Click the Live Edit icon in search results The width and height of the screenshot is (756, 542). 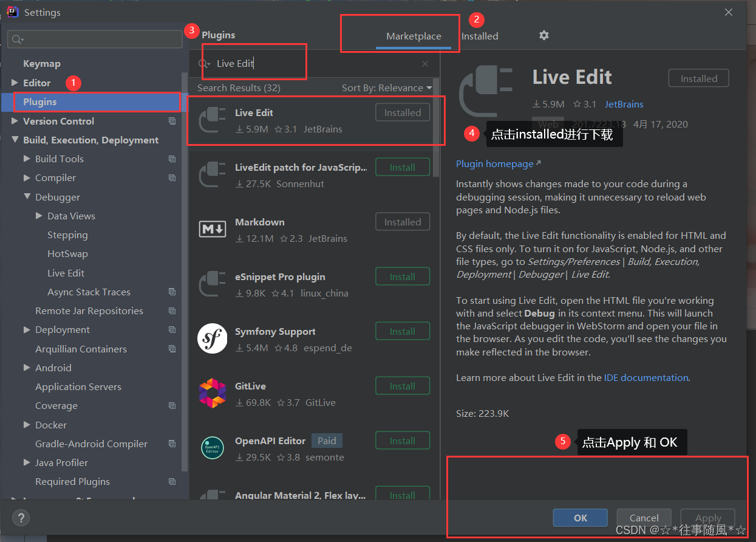coord(213,118)
